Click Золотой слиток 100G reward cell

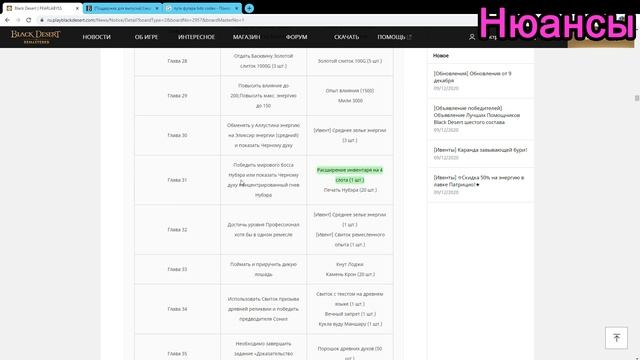coord(350,61)
